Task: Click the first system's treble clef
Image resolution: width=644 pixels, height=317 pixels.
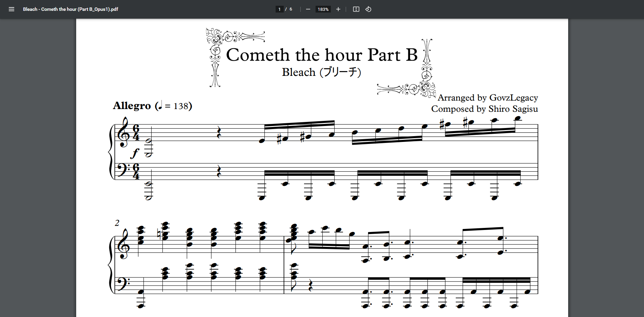Action: click(x=123, y=133)
